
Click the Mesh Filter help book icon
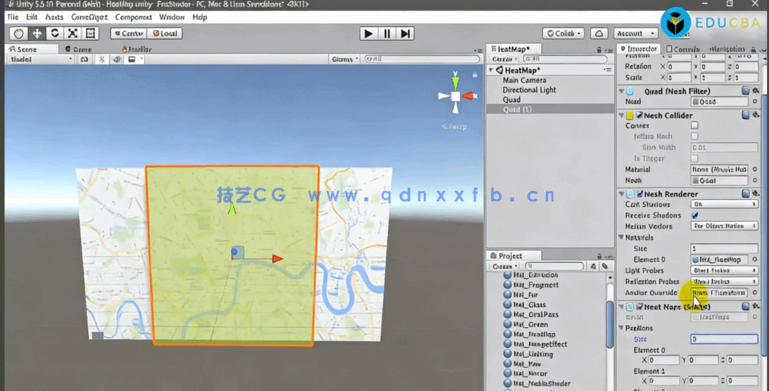point(746,91)
